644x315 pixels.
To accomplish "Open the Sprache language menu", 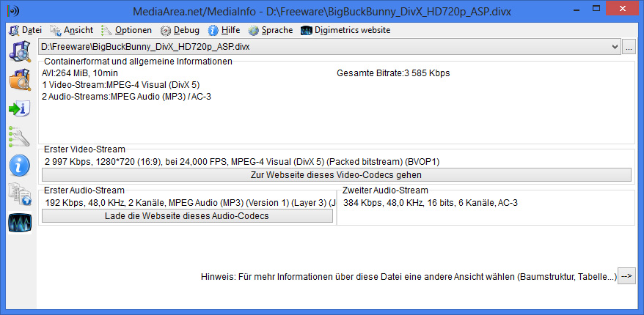I will (271, 30).
